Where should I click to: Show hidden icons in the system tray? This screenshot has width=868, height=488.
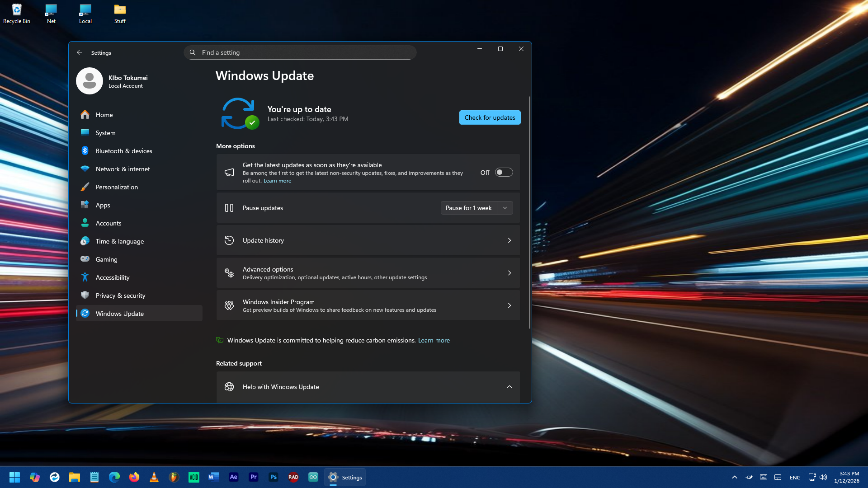click(x=734, y=477)
